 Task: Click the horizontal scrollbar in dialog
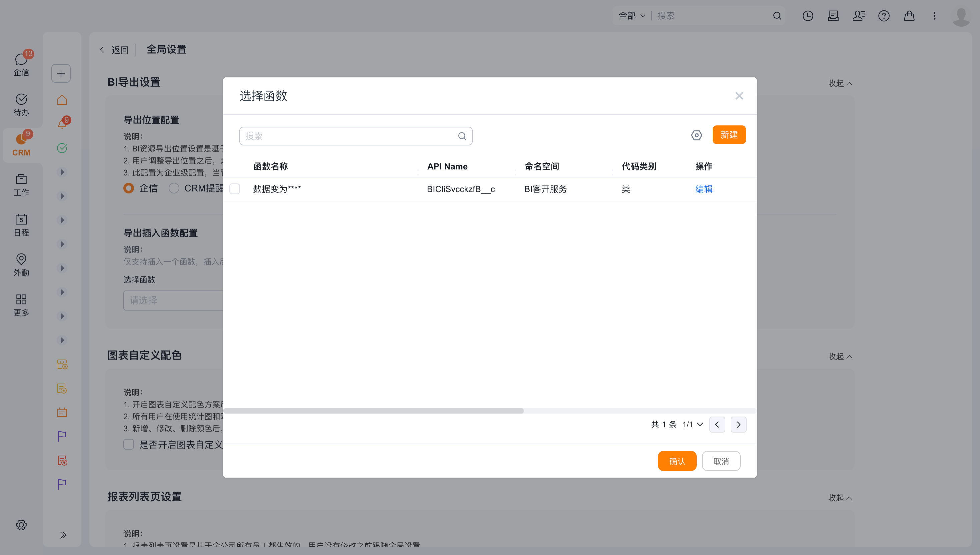(373, 411)
